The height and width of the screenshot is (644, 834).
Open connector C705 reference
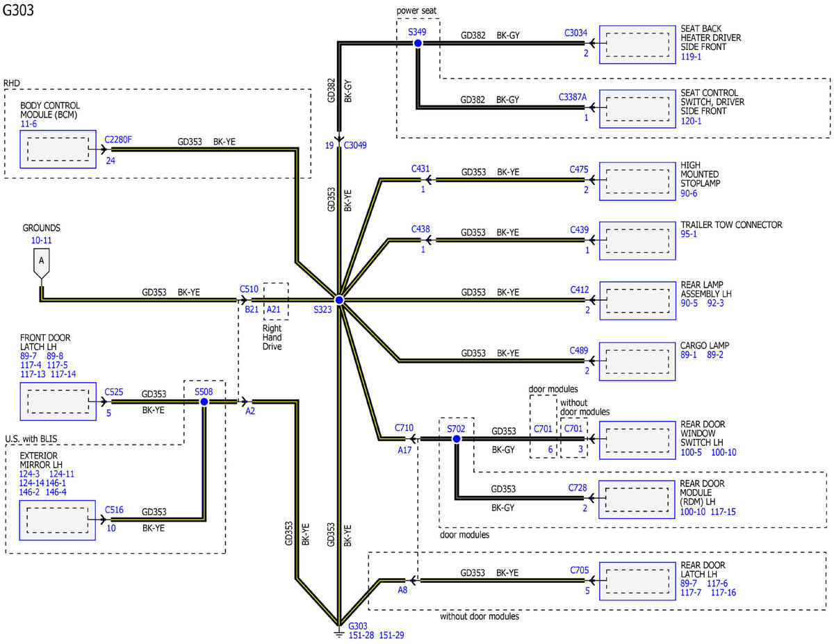click(x=579, y=570)
